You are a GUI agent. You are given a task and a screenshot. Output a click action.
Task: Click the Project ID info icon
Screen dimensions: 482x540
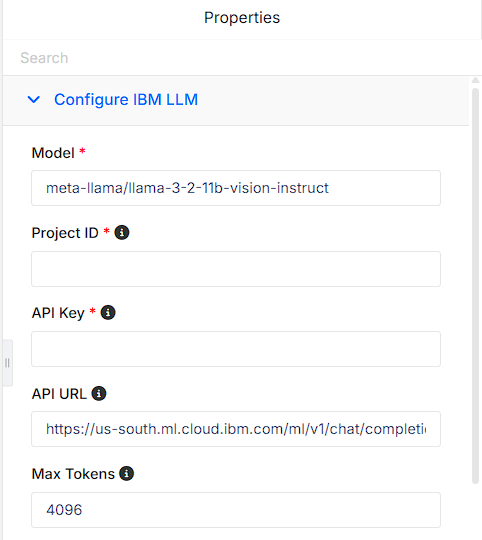pyautogui.click(x=122, y=232)
